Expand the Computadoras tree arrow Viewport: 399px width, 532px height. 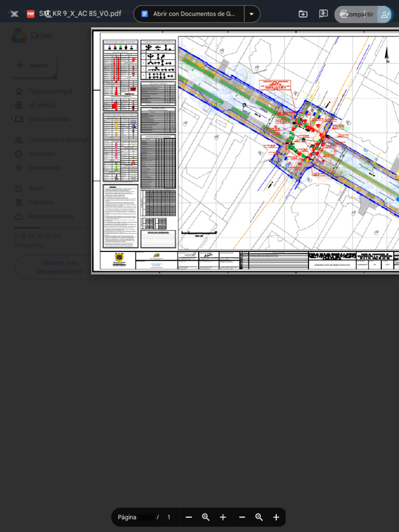(x=12, y=119)
